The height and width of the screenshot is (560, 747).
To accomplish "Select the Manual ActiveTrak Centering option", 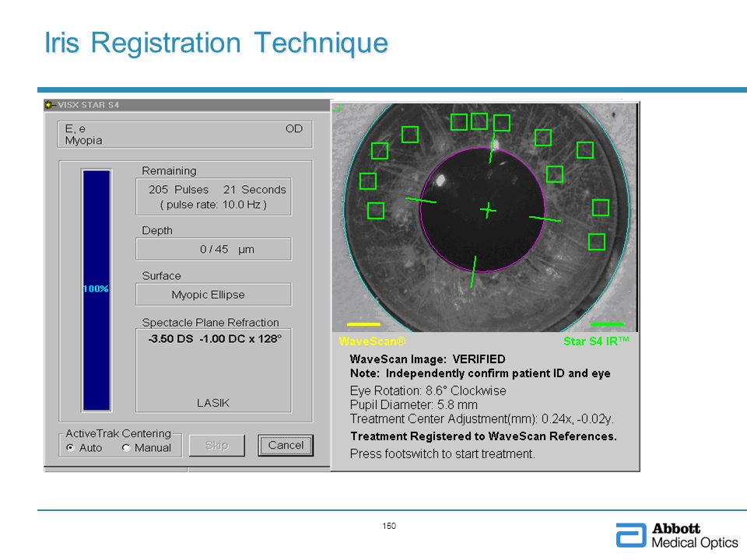I will (126, 448).
